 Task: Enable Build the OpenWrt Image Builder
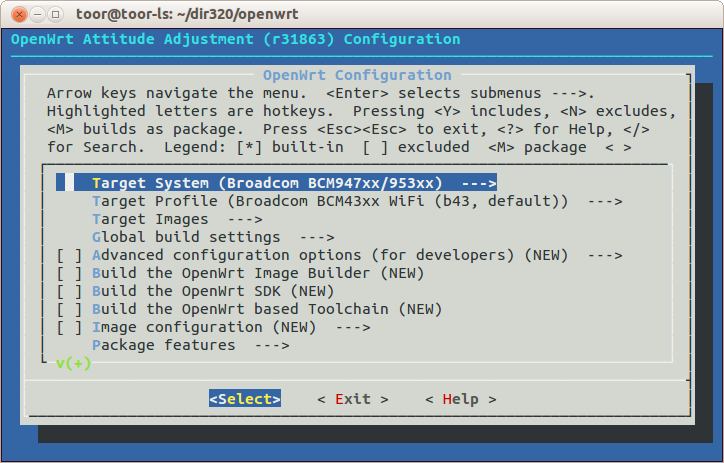(x=69, y=273)
